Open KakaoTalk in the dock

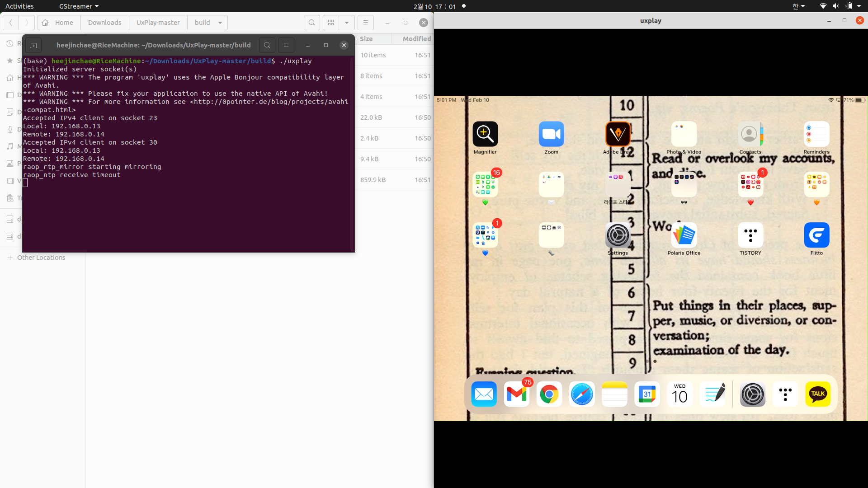point(817,394)
